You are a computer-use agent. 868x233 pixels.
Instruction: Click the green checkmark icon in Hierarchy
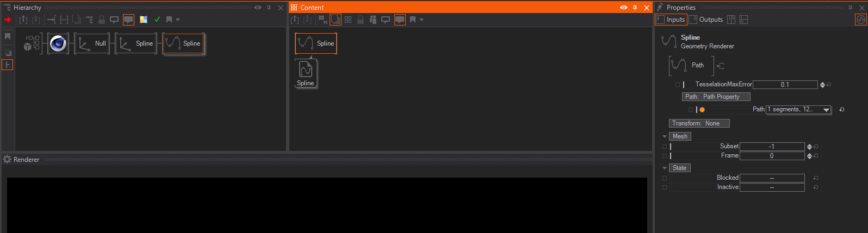[157, 20]
